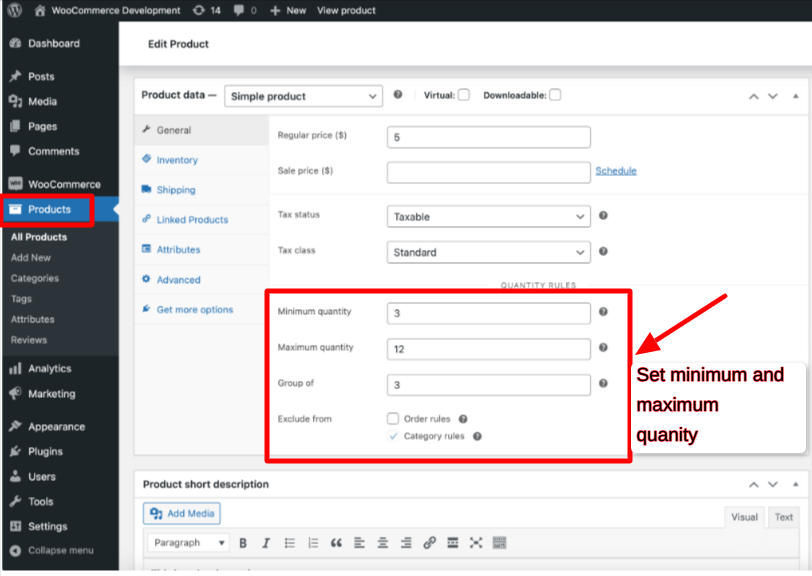
Task: Toggle italic formatting in editor toolbar
Action: click(x=266, y=543)
